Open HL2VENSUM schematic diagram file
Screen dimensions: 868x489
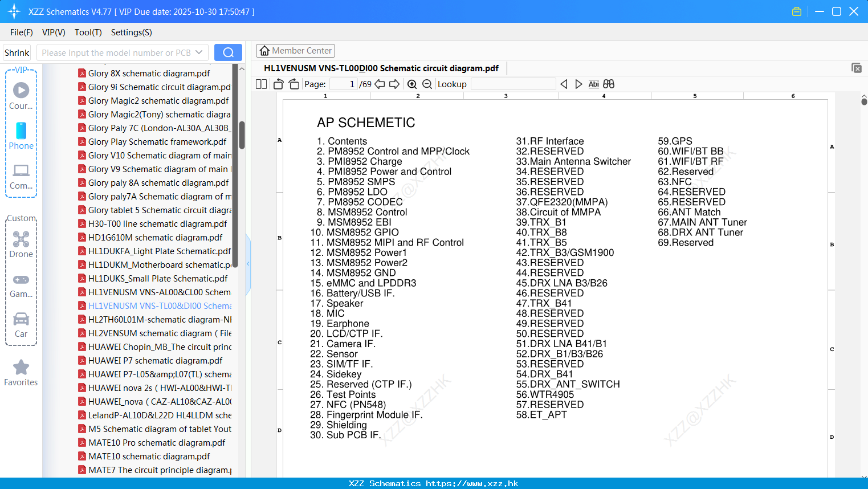click(x=154, y=333)
